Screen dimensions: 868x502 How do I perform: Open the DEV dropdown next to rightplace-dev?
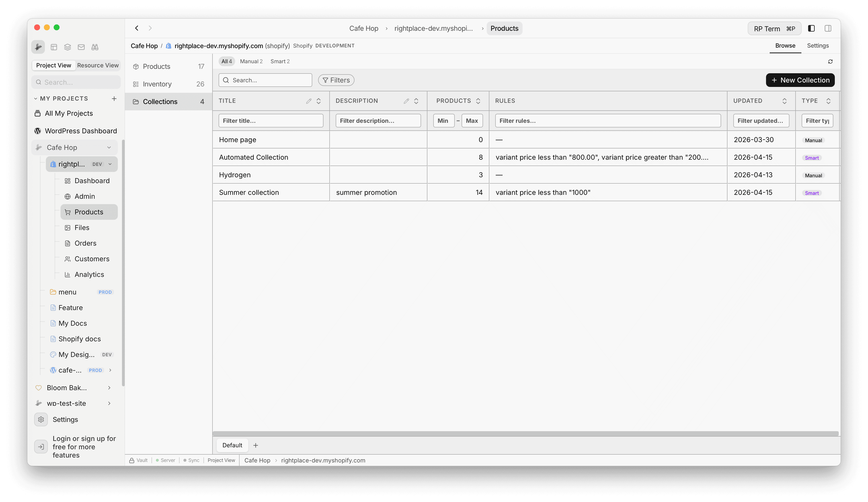click(110, 164)
